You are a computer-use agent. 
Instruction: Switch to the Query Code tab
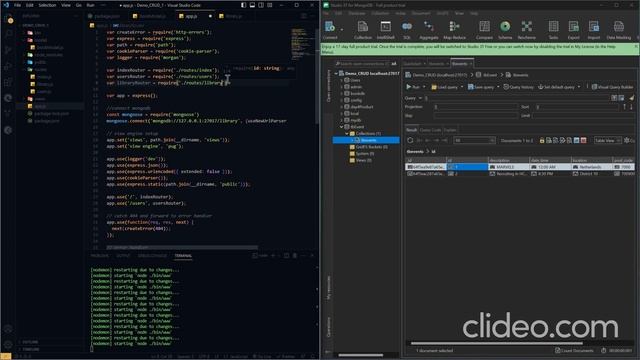(x=430, y=130)
